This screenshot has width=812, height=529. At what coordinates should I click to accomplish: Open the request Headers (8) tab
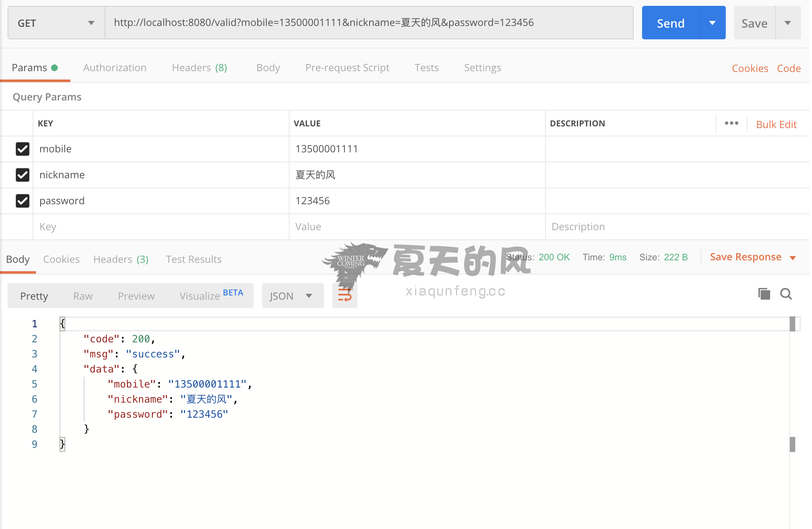click(199, 68)
